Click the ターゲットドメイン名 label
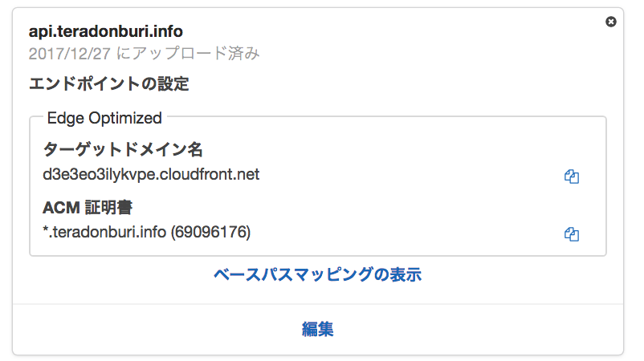 click(x=123, y=149)
